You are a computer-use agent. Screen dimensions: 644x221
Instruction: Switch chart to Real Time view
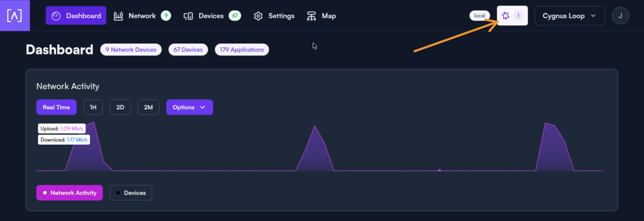point(56,107)
